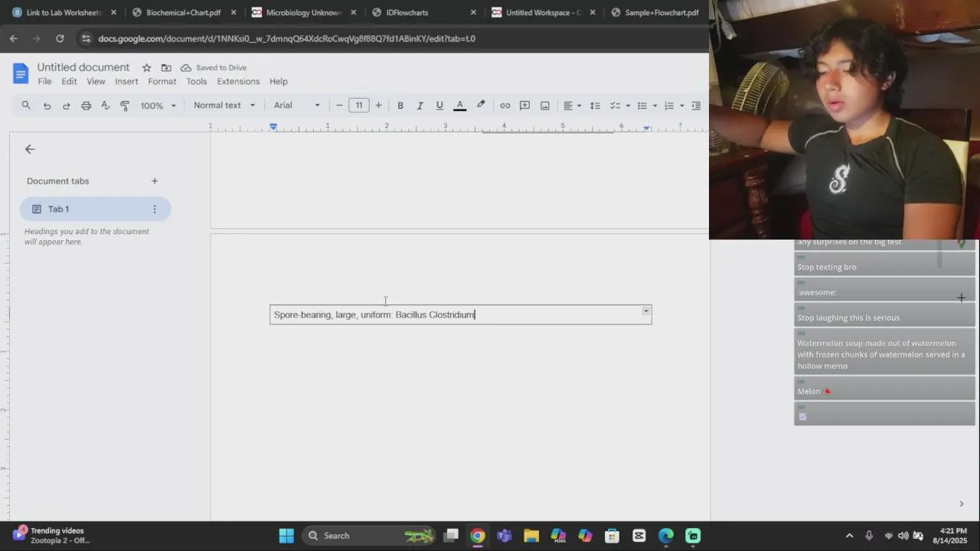Open Microsoft Edge from taskbar
980x551 pixels.
pos(665,536)
